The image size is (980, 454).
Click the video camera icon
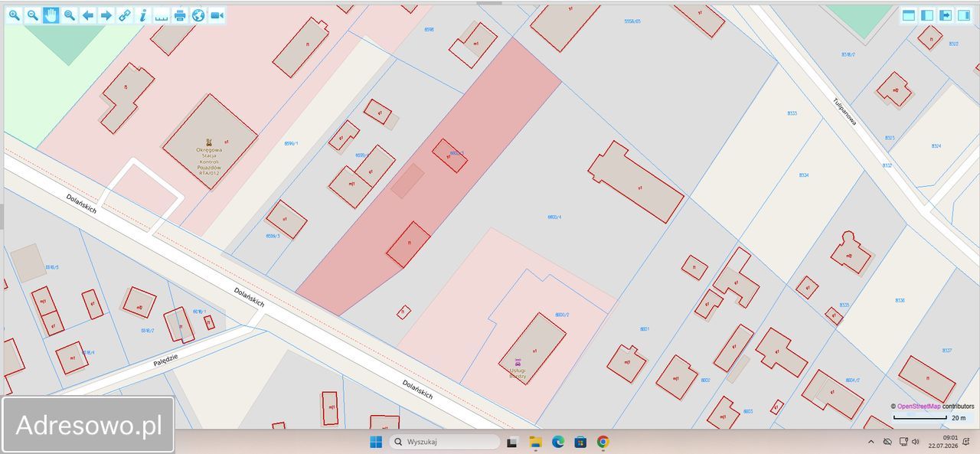click(x=217, y=15)
